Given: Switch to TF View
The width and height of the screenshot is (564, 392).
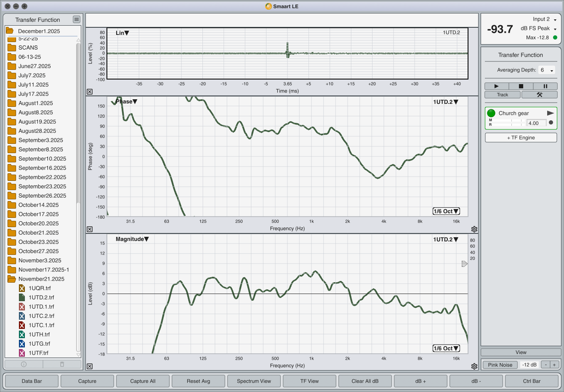Looking at the screenshot, I should (x=309, y=381).
